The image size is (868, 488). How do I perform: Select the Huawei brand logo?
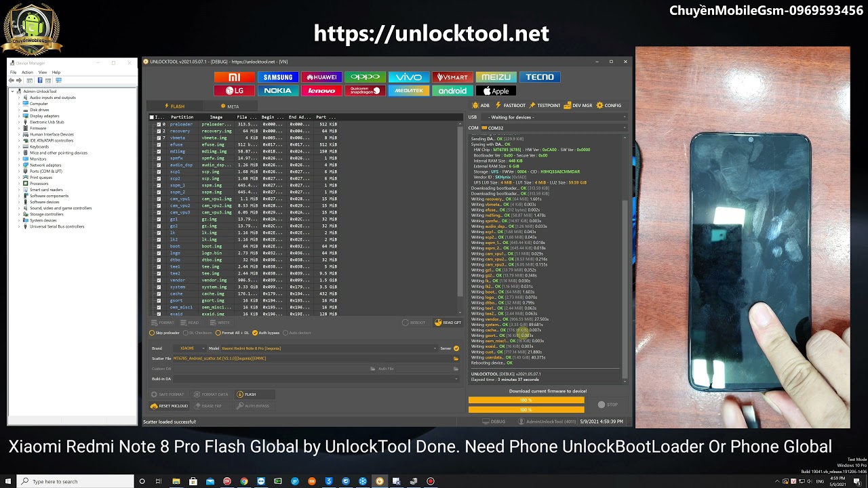click(x=321, y=77)
